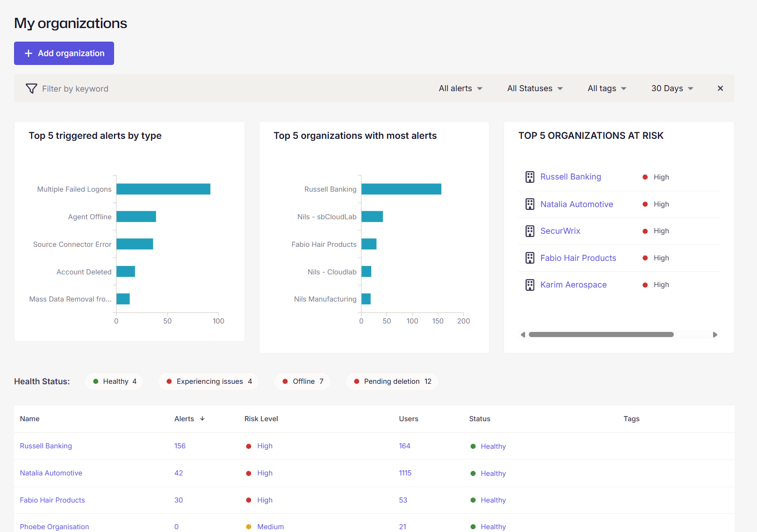This screenshot has width=757, height=532.
Task: Toggle the Offline 7 status filter
Action: 302,381
